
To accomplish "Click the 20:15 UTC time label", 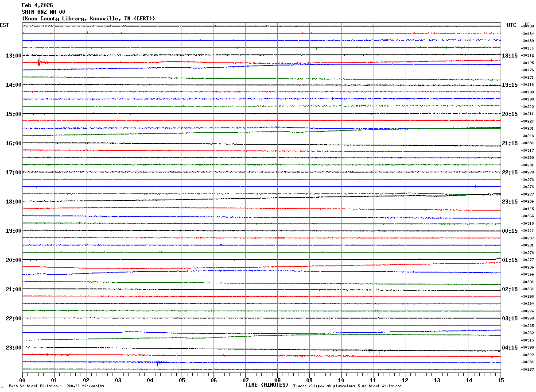I will (510, 114).
